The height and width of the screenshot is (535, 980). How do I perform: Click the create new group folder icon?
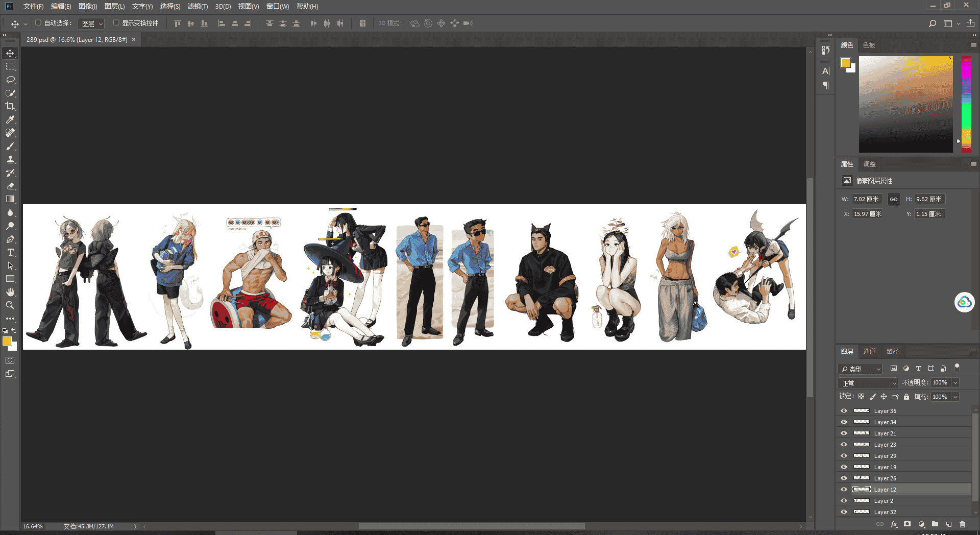click(935, 524)
